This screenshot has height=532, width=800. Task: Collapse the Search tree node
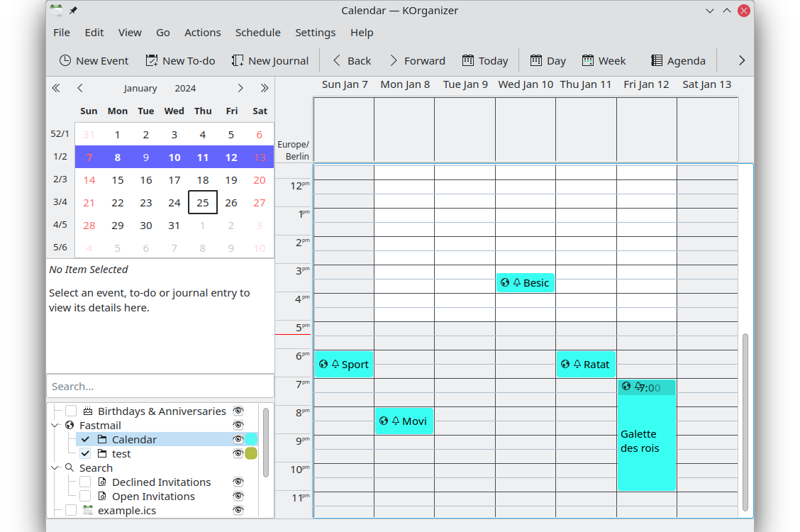click(x=55, y=468)
